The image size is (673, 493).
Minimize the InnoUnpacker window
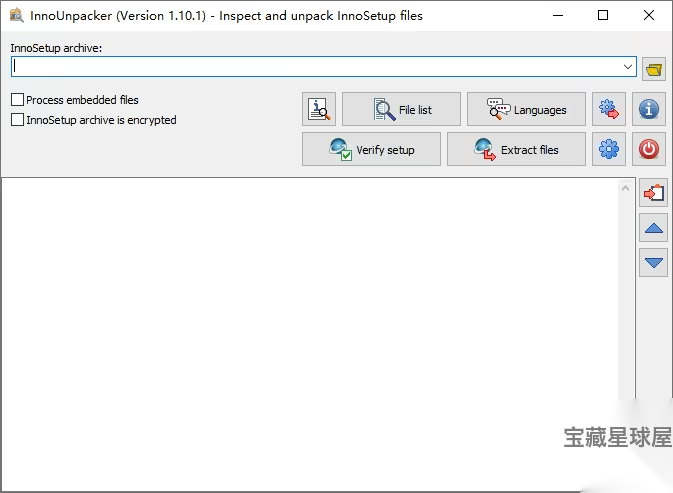pyautogui.click(x=558, y=15)
